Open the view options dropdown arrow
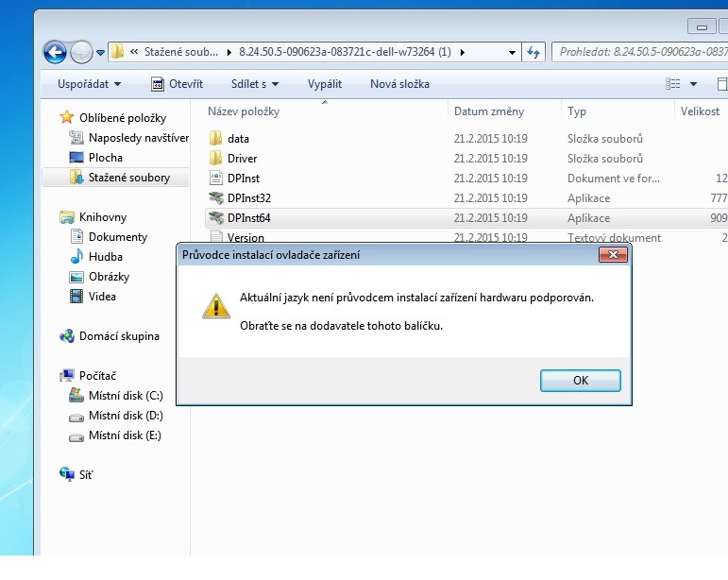The image size is (728, 580). [693, 84]
